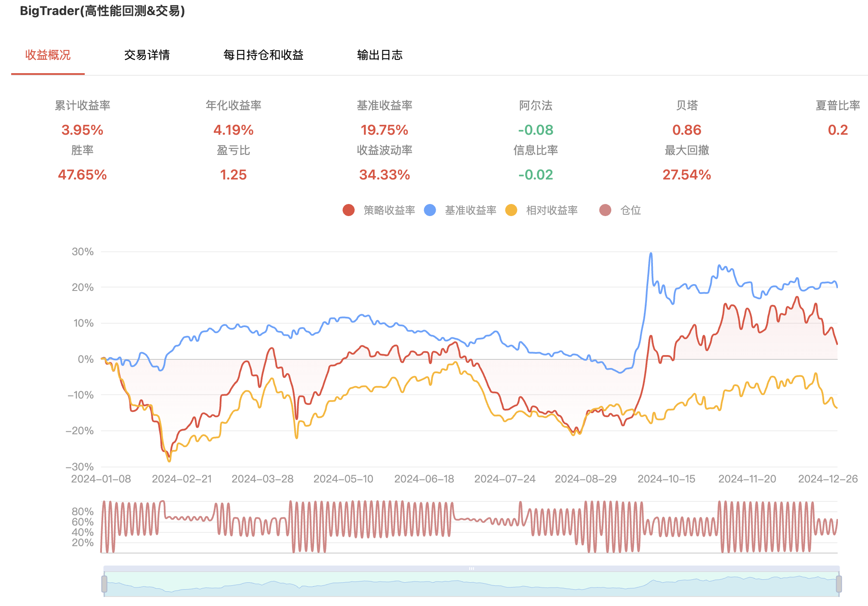
Task: Click the 仓位 legend text label
Action: (631, 210)
